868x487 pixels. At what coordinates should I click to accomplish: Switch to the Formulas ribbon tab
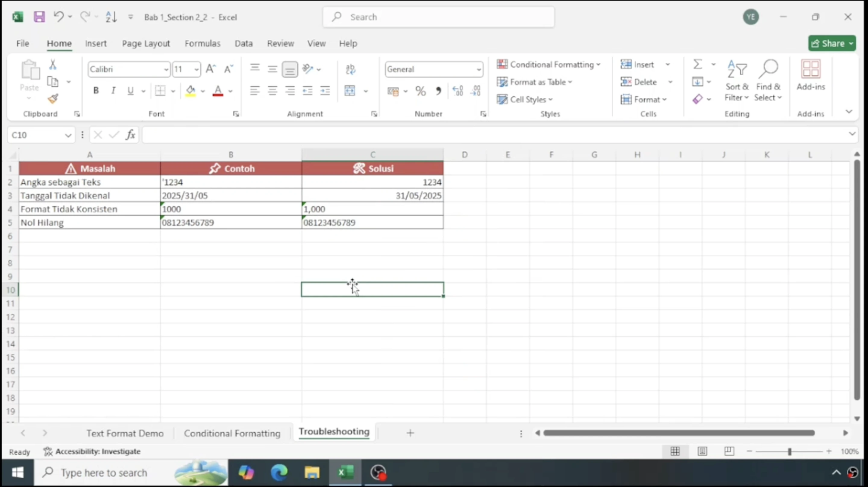coord(203,43)
